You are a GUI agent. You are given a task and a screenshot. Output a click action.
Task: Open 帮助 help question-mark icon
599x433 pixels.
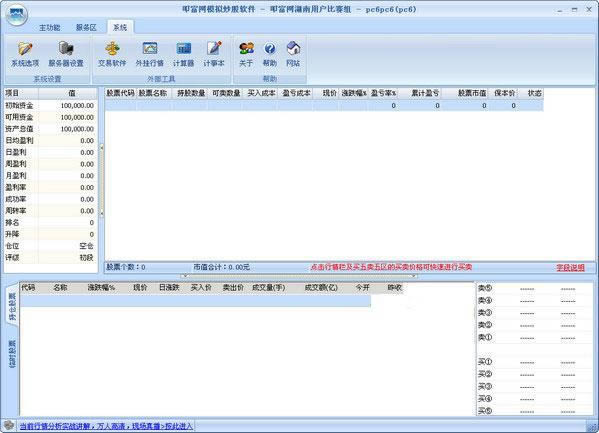(x=270, y=54)
